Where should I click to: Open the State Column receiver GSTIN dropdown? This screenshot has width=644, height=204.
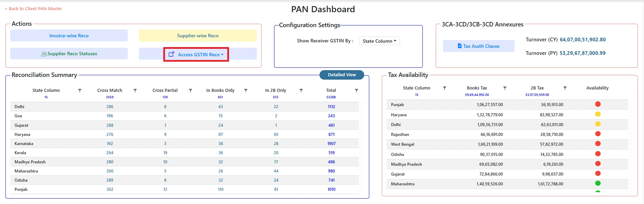point(379,41)
